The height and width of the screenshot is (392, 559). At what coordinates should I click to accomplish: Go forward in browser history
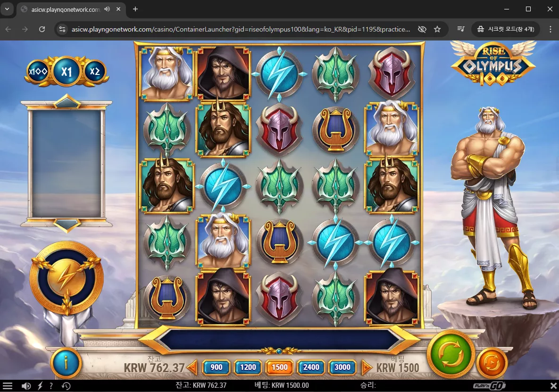click(x=25, y=29)
